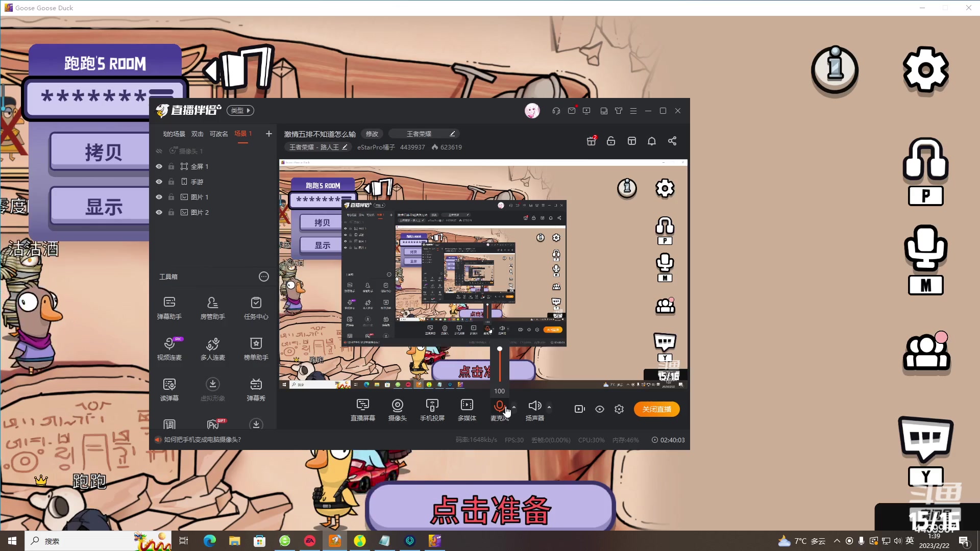Toggle lock on 全屏 1 source
The width and height of the screenshot is (980, 551).
tap(171, 166)
